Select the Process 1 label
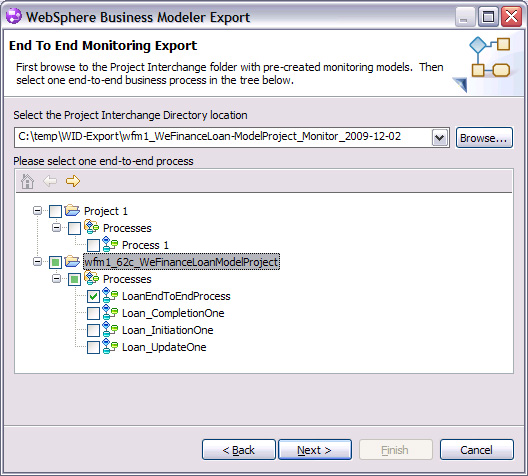 pos(145,245)
